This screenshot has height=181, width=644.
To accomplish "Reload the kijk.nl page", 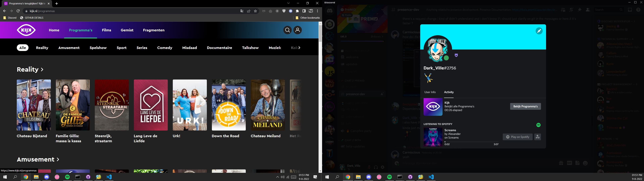I will (18, 11).
